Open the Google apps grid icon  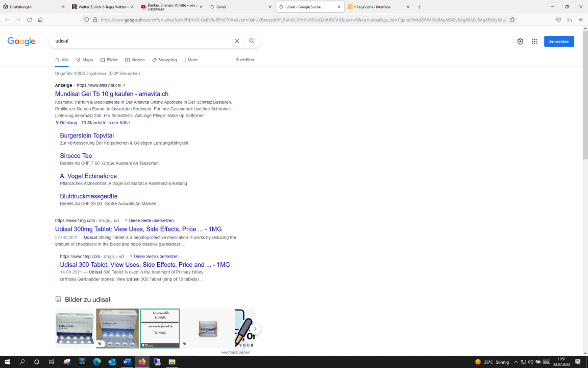point(534,41)
